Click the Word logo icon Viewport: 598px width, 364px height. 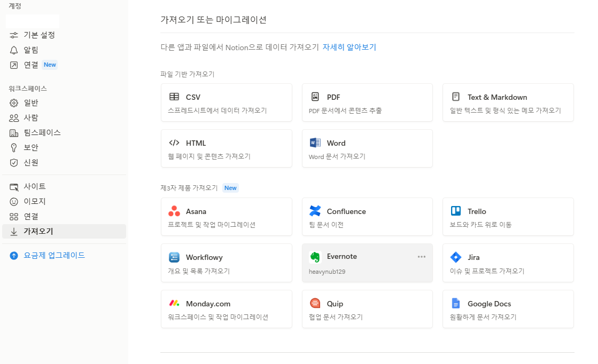click(x=315, y=143)
